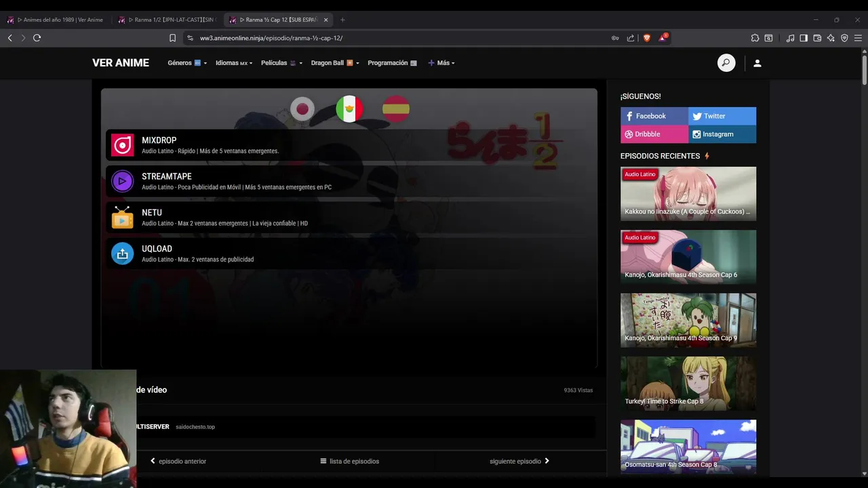Click the saidochesto.top multiserver row
Viewport: 868px width, 488px height.
pyautogui.click(x=366, y=427)
